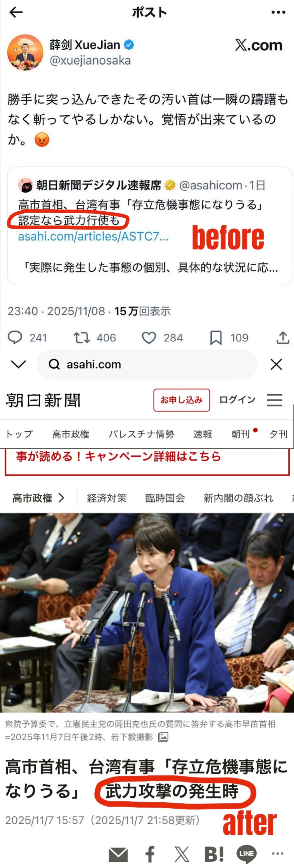
Task: Open the asahi.com/articles link in quoted post
Action: 93,236
